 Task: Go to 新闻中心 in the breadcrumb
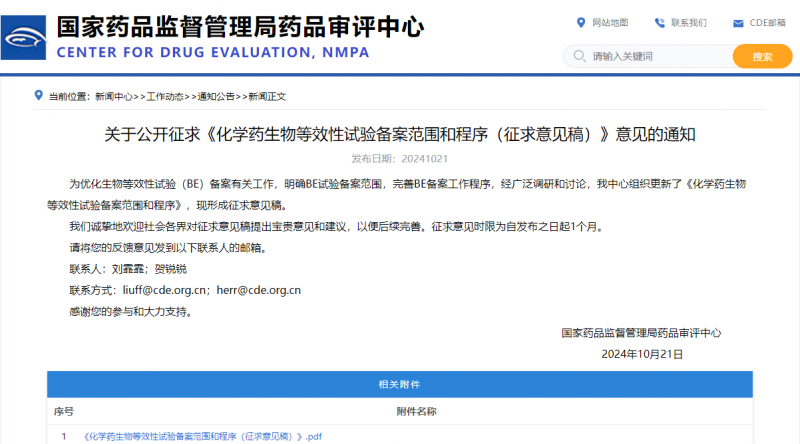coord(114,97)
